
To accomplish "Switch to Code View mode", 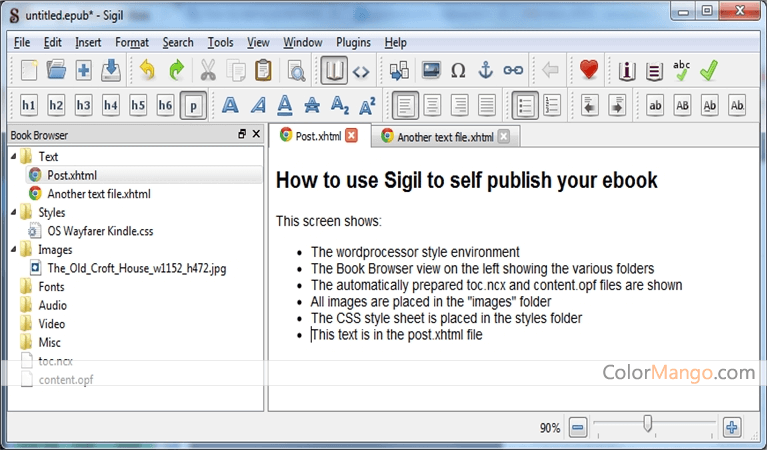I will coord(361,70).
